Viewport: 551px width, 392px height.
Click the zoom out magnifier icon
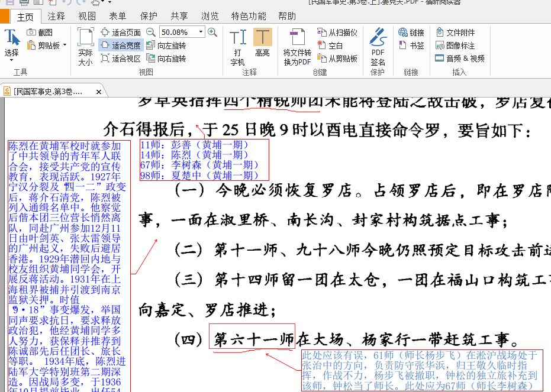click(151, 32)
